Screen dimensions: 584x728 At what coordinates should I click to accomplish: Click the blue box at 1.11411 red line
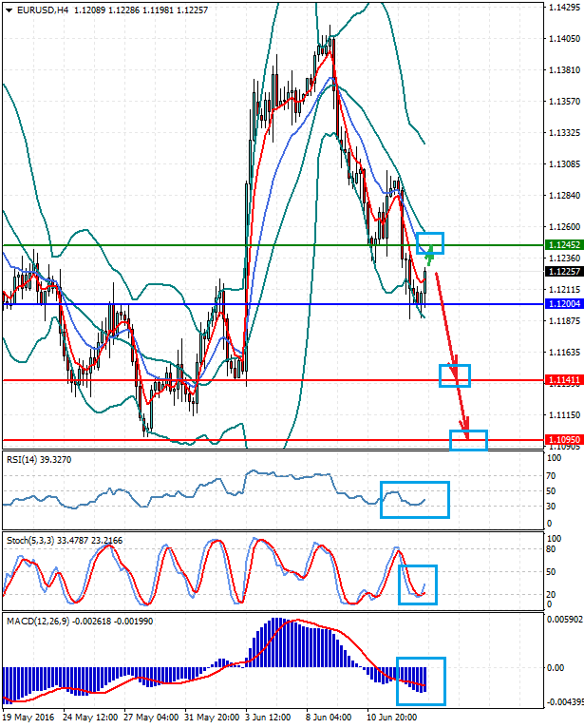[455, 375]
